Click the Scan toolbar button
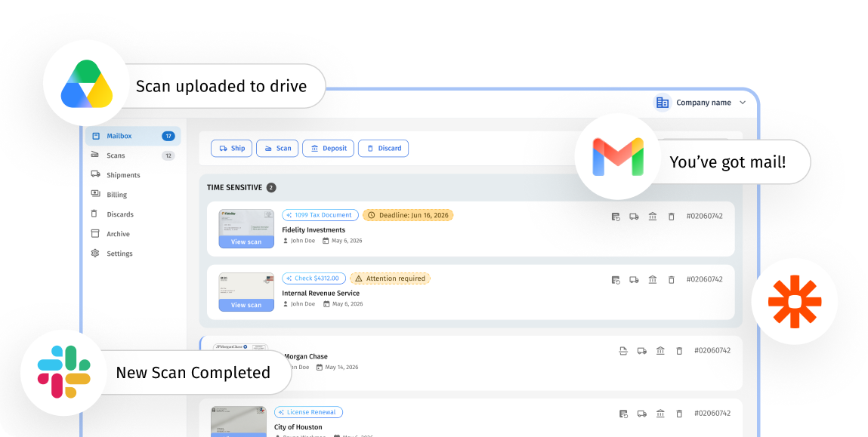This screenshot has height=437, width=868. [x=277, y=148]
